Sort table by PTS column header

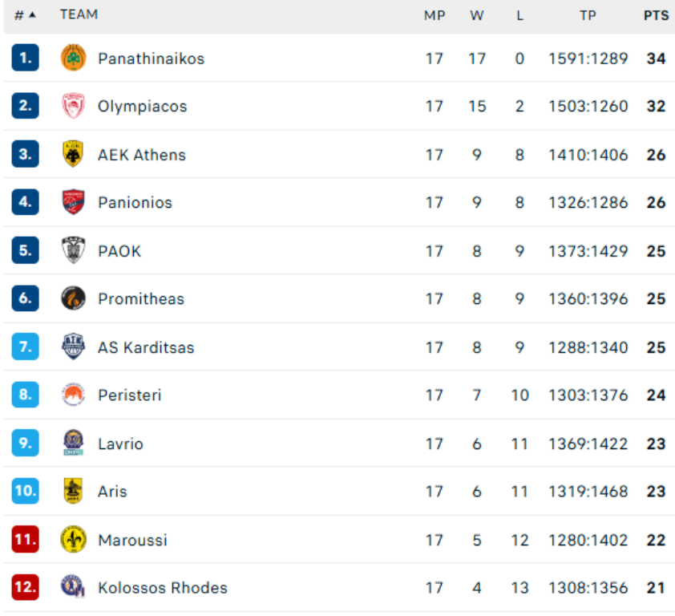656,15
